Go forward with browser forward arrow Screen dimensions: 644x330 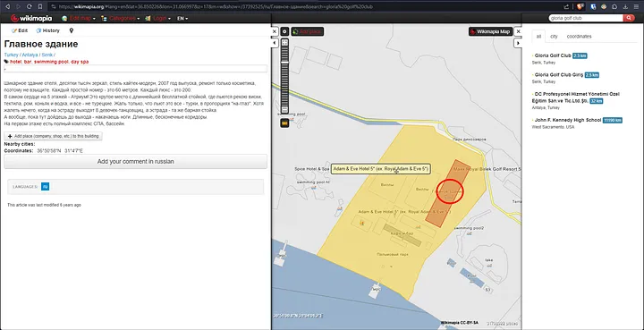(x=18, y=6)
